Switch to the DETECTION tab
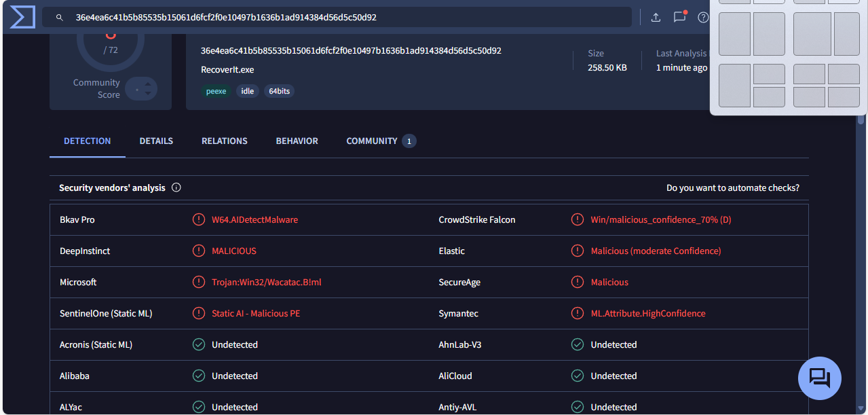868x415 pixels. click(88, 141)
